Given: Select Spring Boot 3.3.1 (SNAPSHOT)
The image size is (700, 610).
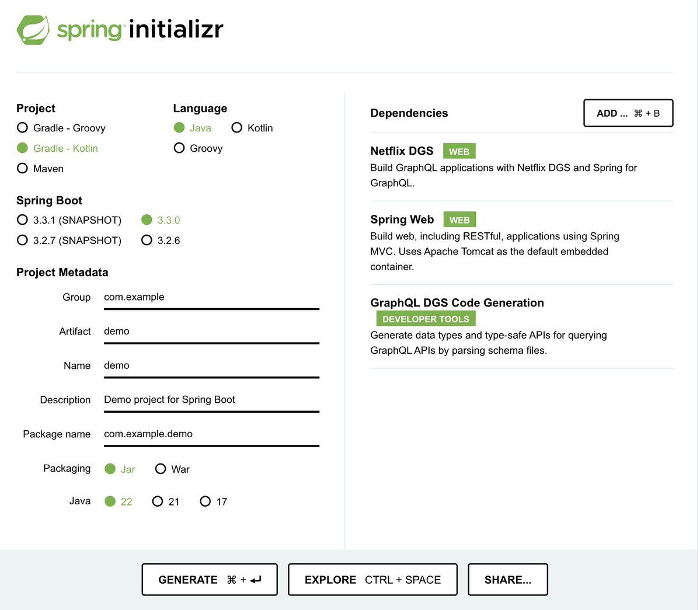Looking at the screenshot, I should pyautogui.click(x=69, y=220).
